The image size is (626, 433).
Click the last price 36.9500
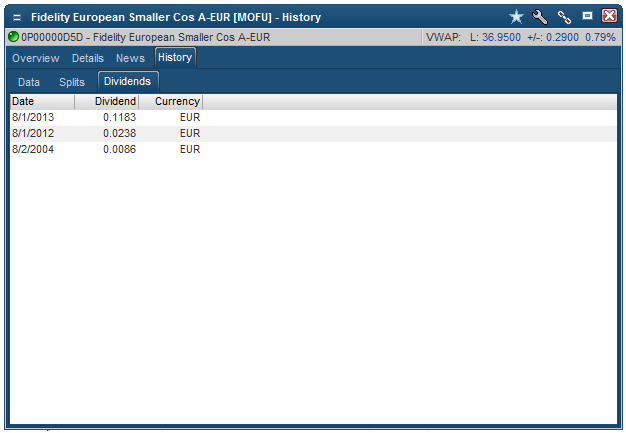point(501,38)
